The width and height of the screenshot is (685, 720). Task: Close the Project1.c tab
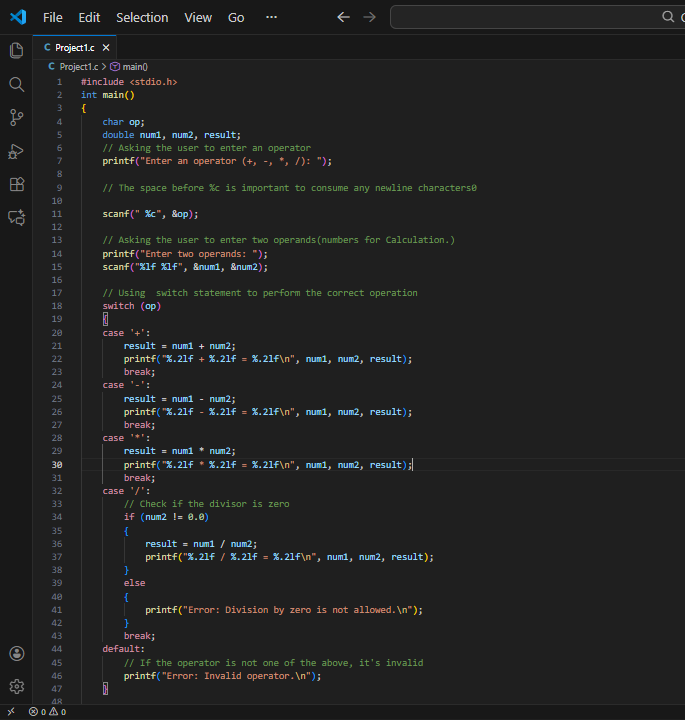pyautogui.click(x=106, y=48)
